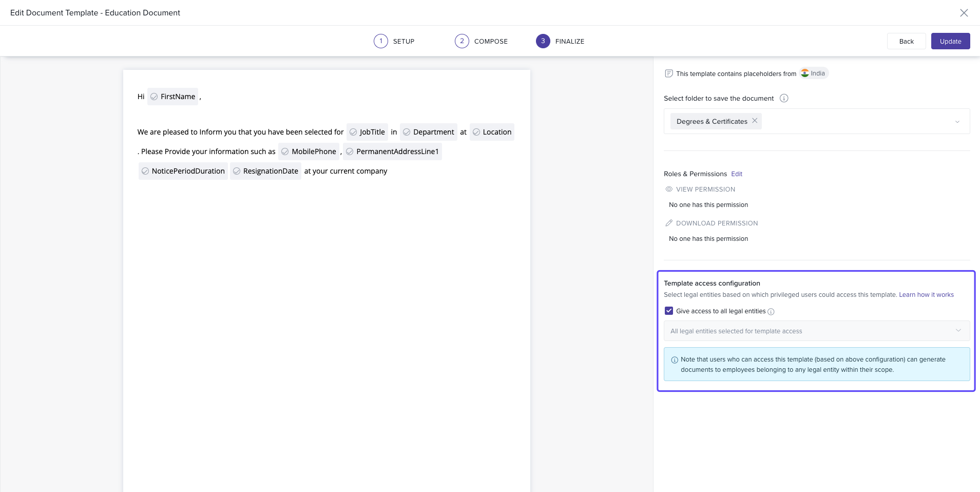Close the Edit Document Template dialog
This screenshot has height=492, width=980.
pyautogui.click(x=964, y=13)
